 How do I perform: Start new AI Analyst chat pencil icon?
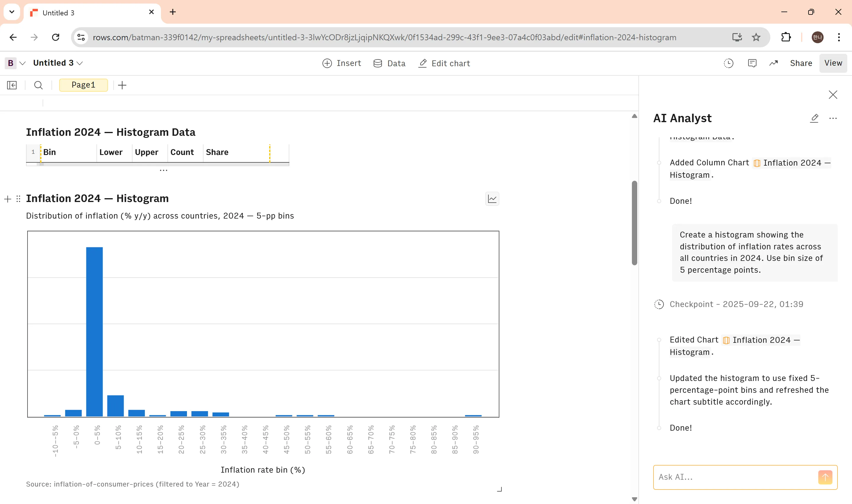tap(814, 118)
